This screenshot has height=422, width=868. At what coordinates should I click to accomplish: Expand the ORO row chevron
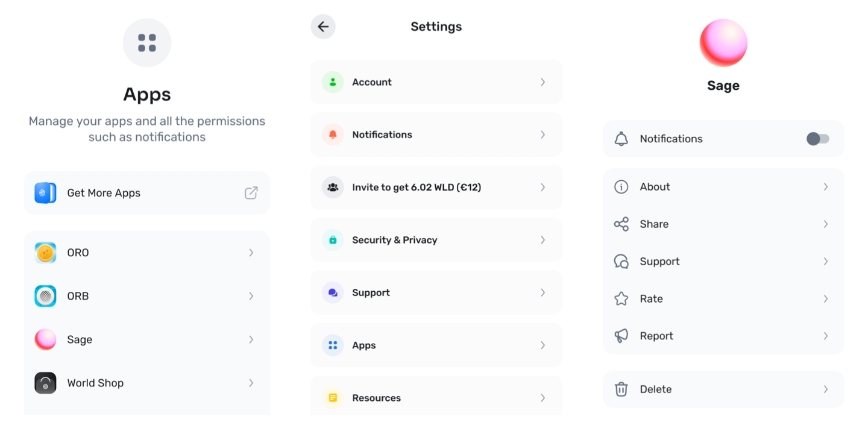pyautogui.click(x=251, y=253)
